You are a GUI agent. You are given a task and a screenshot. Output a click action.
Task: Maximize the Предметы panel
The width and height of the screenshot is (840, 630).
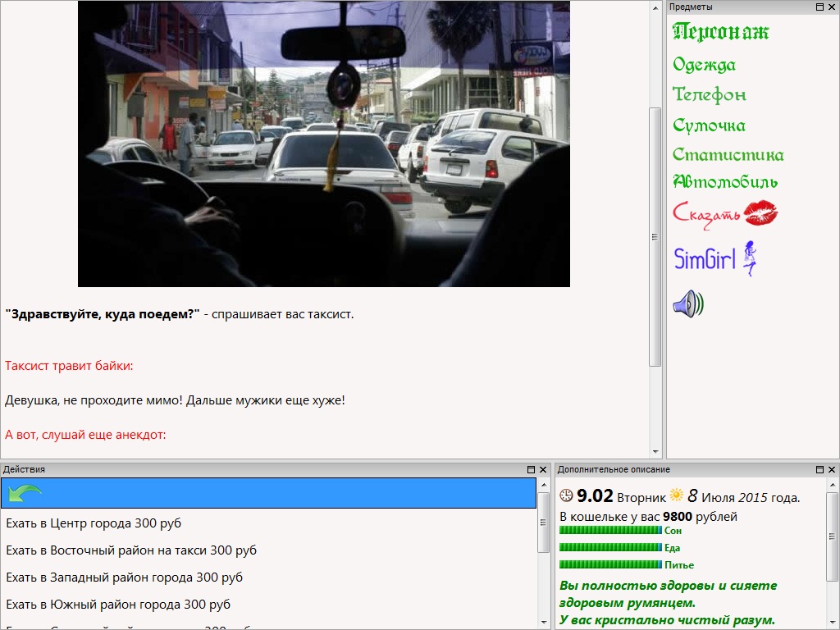819,7
